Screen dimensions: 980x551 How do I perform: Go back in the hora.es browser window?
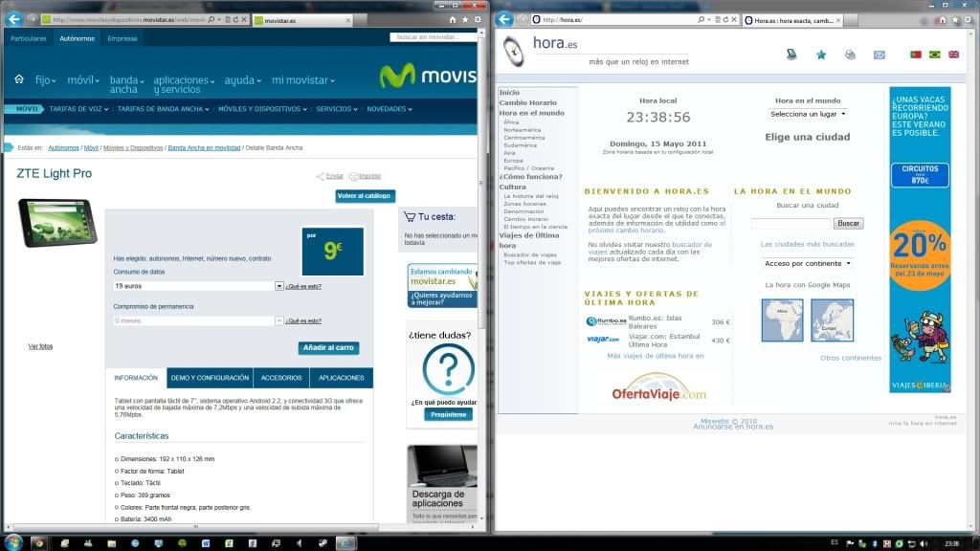point(504,19)
